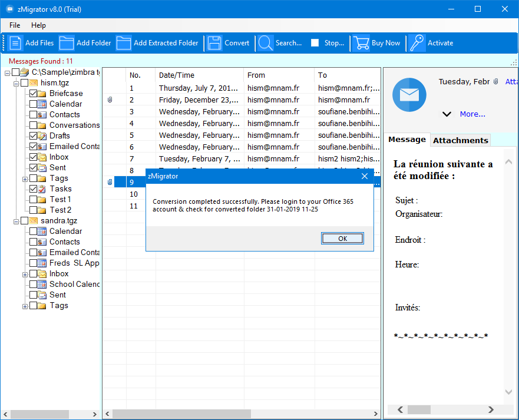Viewport: 519px width, 420px height.
Task: Open the File menu
Action: pos(15,25)
